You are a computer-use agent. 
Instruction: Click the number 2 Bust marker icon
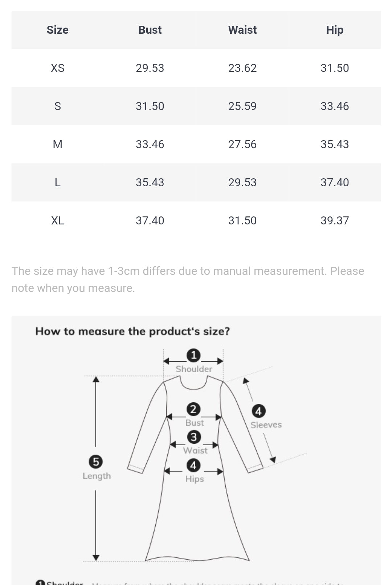coord(193,409)
